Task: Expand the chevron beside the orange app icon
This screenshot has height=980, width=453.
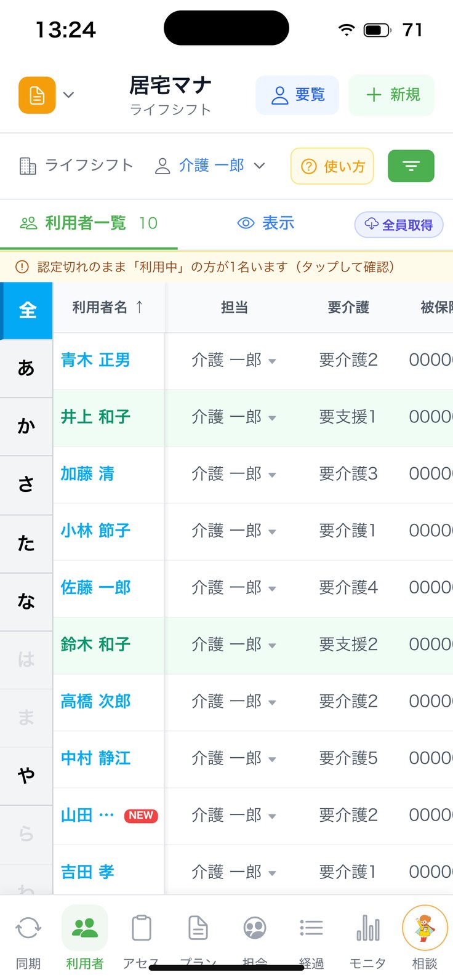Action: 69,95
